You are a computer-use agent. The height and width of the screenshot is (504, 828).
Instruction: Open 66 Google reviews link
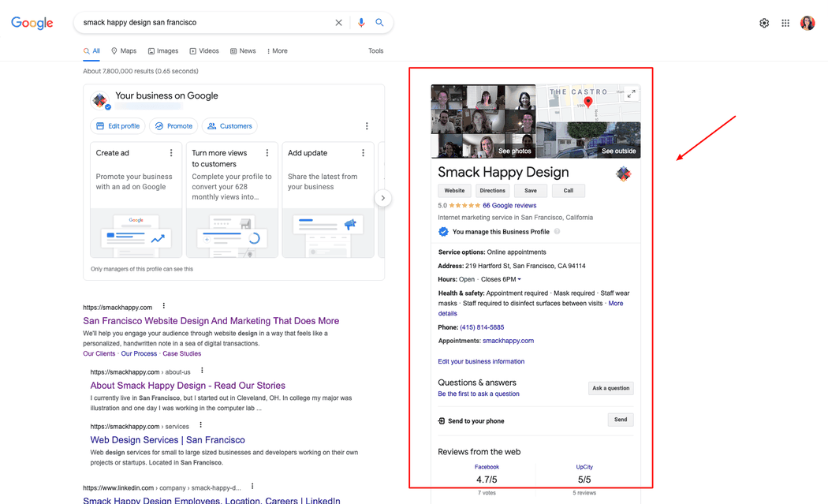[509, 206]
